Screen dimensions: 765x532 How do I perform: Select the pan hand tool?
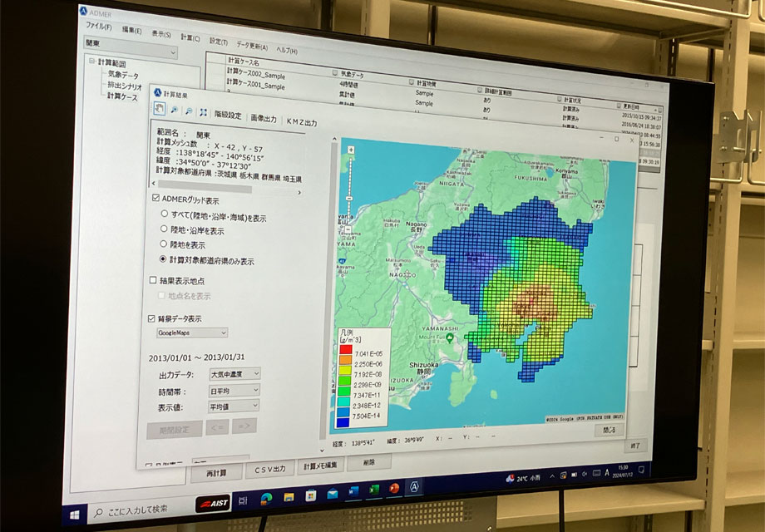(160, 108)
